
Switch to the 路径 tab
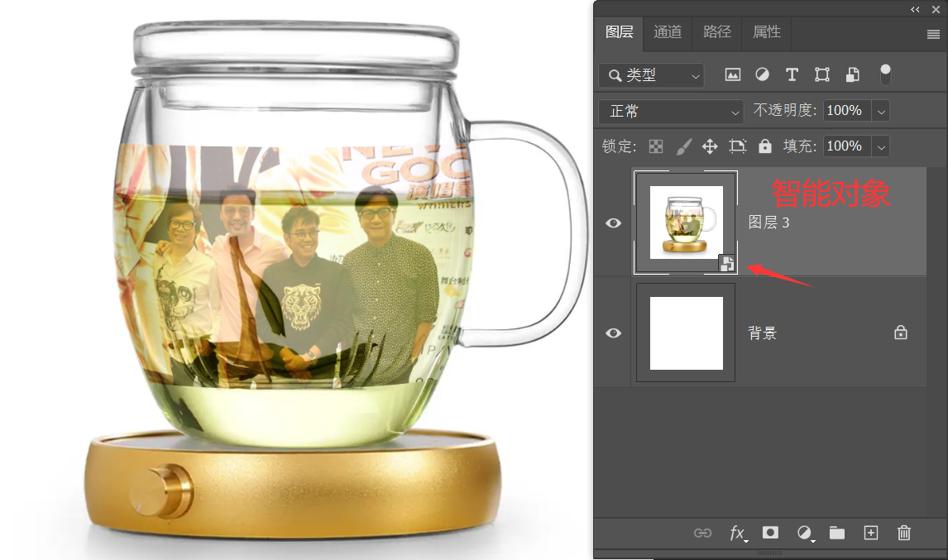click(x=717, y=32)
